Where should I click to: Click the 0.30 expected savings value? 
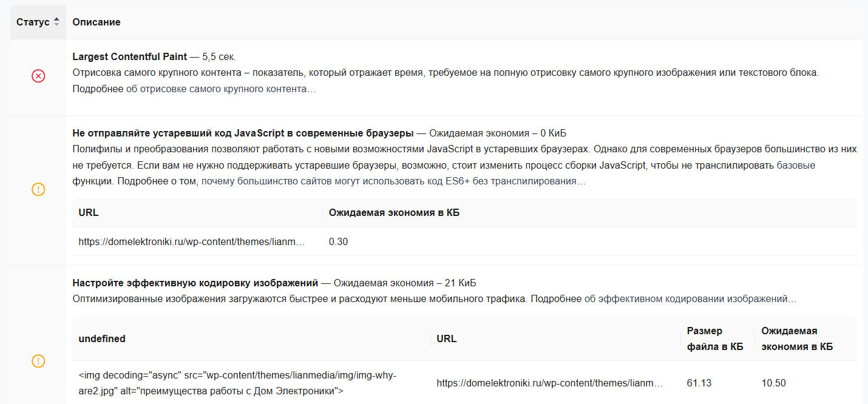[x=336, y=241]
